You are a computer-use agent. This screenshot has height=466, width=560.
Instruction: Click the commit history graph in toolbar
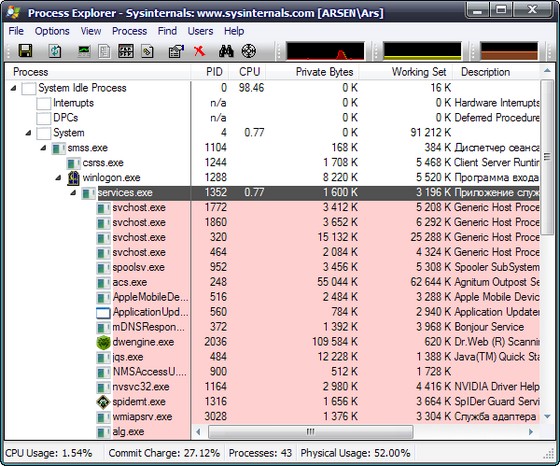point(422,51)
